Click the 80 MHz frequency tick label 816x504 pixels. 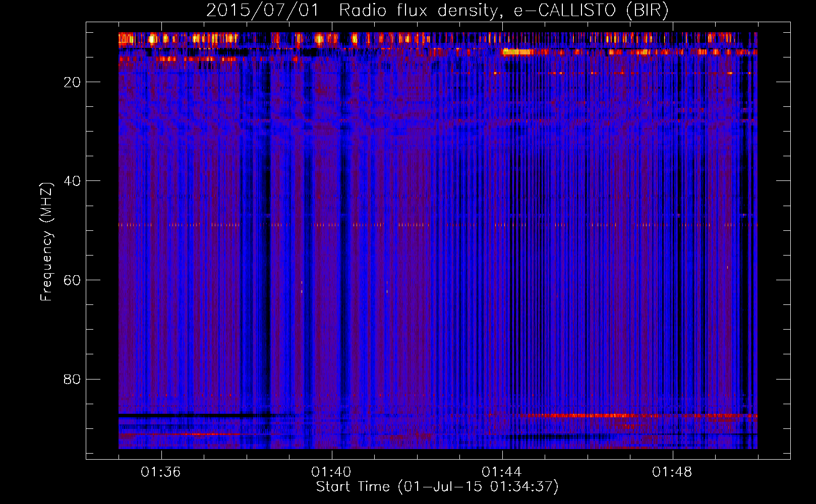click(72, 379)
